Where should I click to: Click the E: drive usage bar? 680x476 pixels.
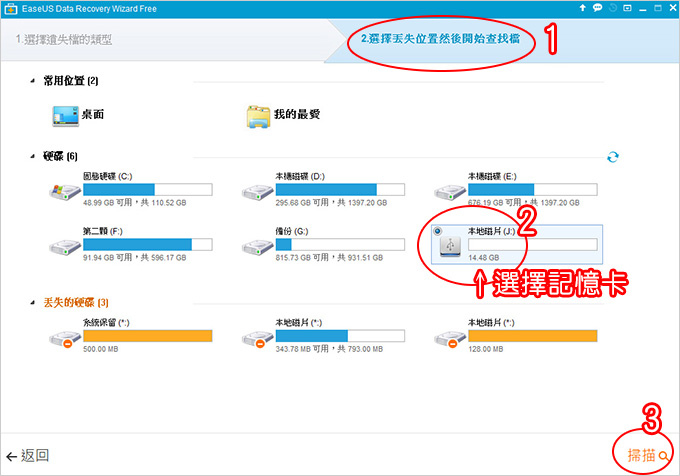[533, 189]
